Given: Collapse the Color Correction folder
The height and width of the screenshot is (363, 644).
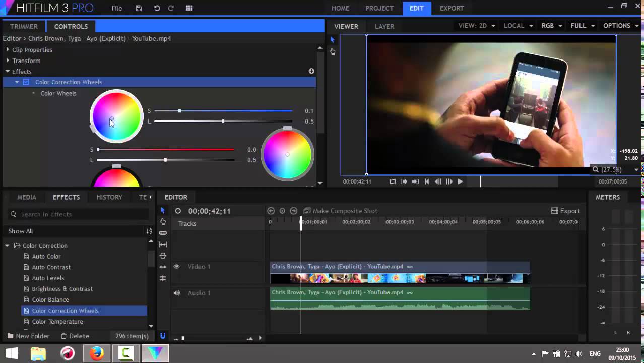Looking at the screenshot, I should (x=7, y=246).
